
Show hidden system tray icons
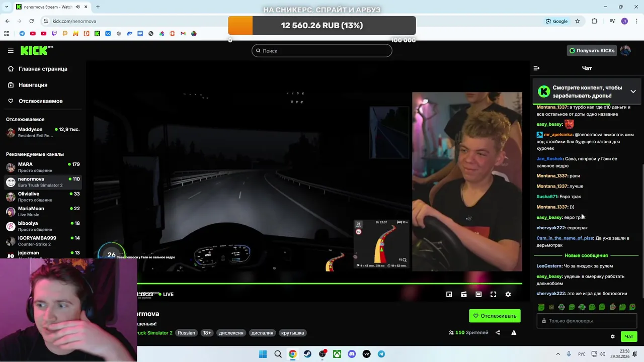tap(557, 354)
